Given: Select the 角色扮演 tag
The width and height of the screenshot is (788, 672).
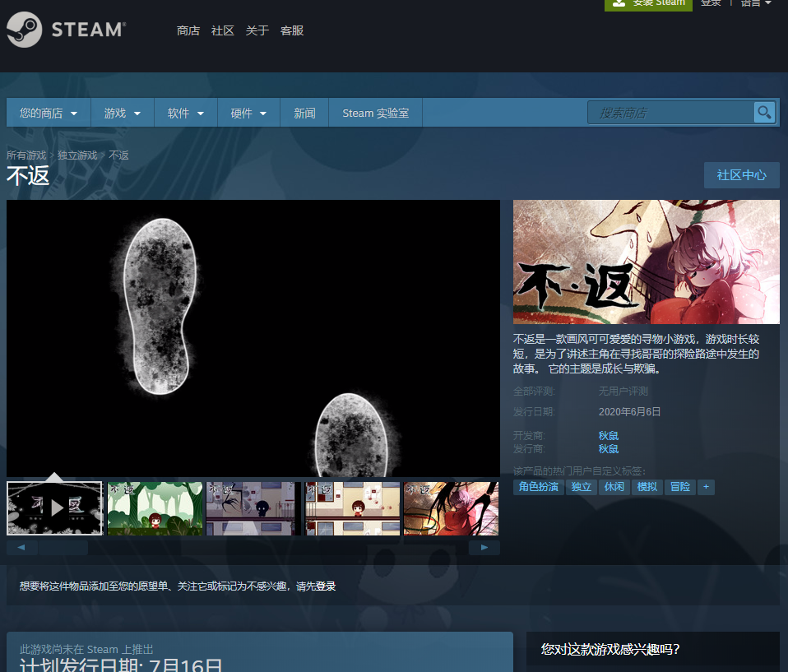Looking at the screenshot, I should 538,487.
